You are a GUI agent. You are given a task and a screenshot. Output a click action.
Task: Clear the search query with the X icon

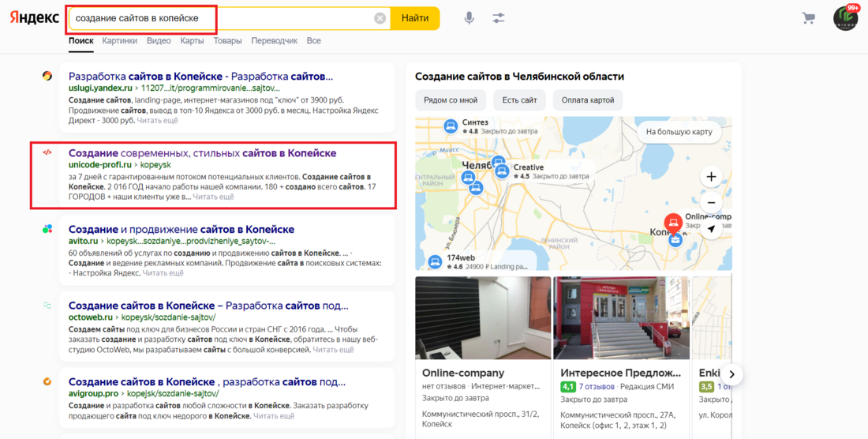point(380,18)
